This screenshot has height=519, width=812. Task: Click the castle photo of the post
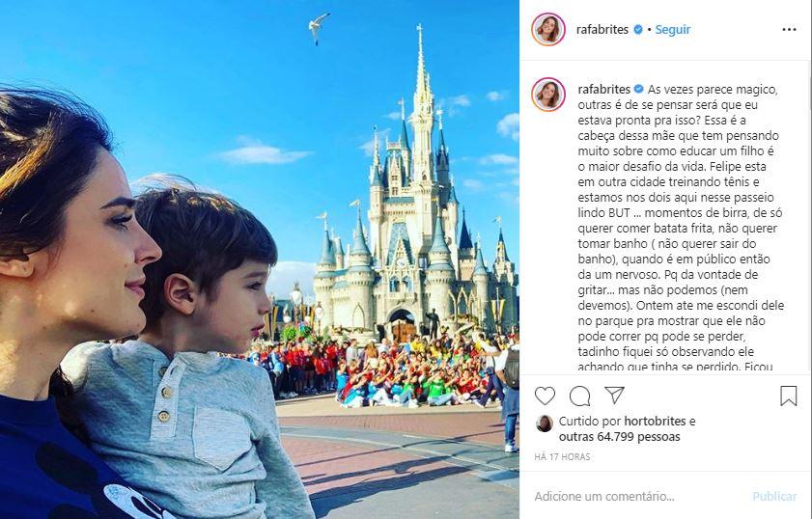pos(260,259)
